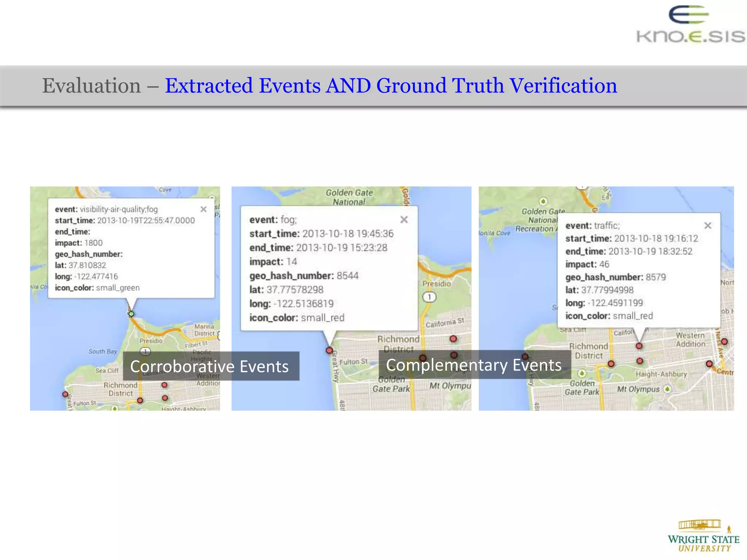Click long: -122.477416 line

point(86,277)
